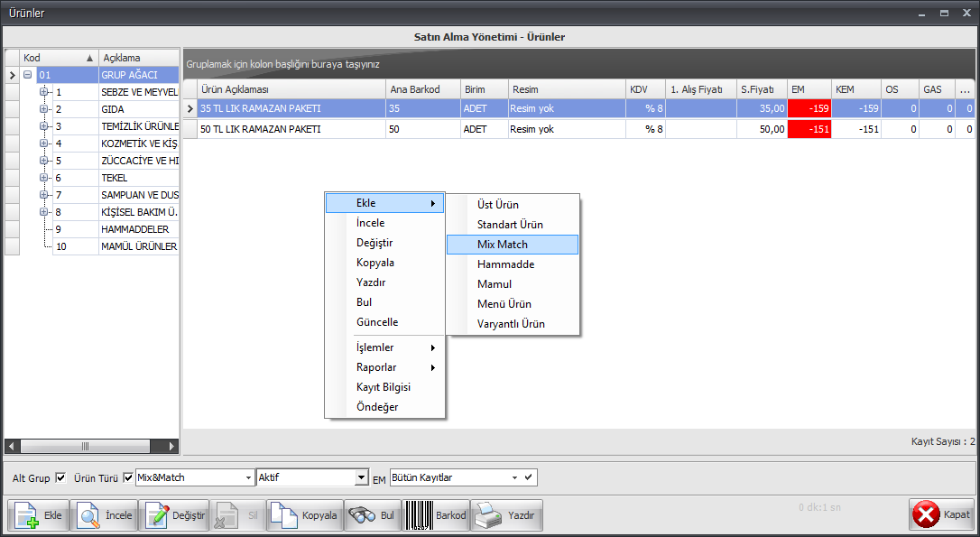Choose Kopyala from the context menu

(x=385, y=263)
